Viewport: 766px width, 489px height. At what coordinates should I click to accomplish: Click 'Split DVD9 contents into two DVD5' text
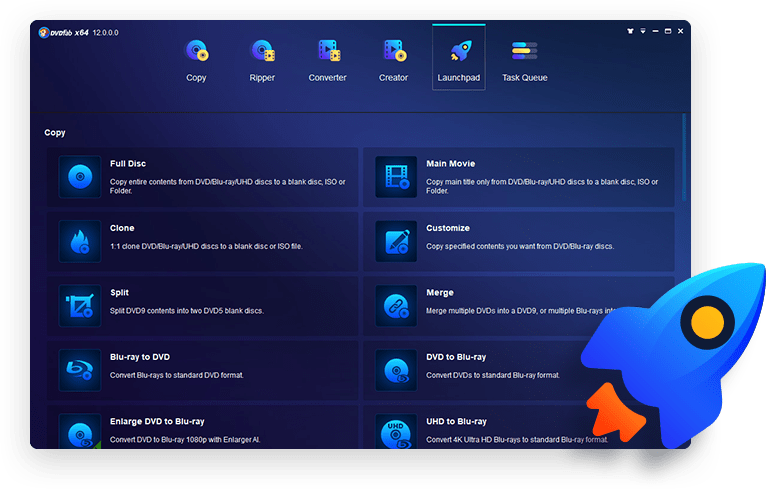(187, 311)
